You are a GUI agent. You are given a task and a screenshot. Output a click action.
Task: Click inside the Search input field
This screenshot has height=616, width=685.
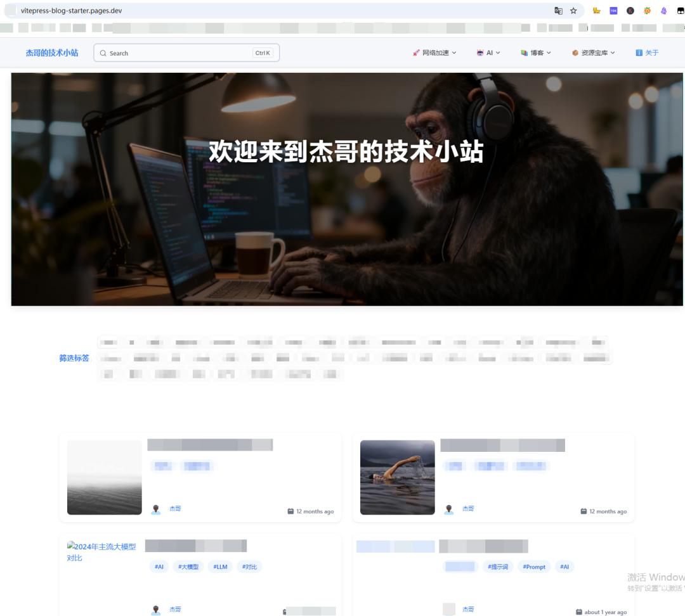coord(178,53)
